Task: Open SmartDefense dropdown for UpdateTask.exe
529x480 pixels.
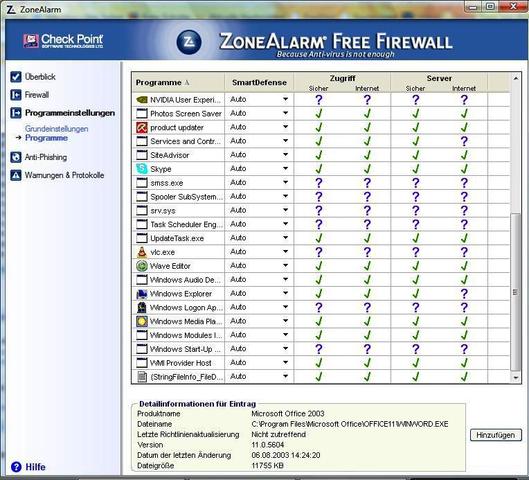Action: click(285, 238)
